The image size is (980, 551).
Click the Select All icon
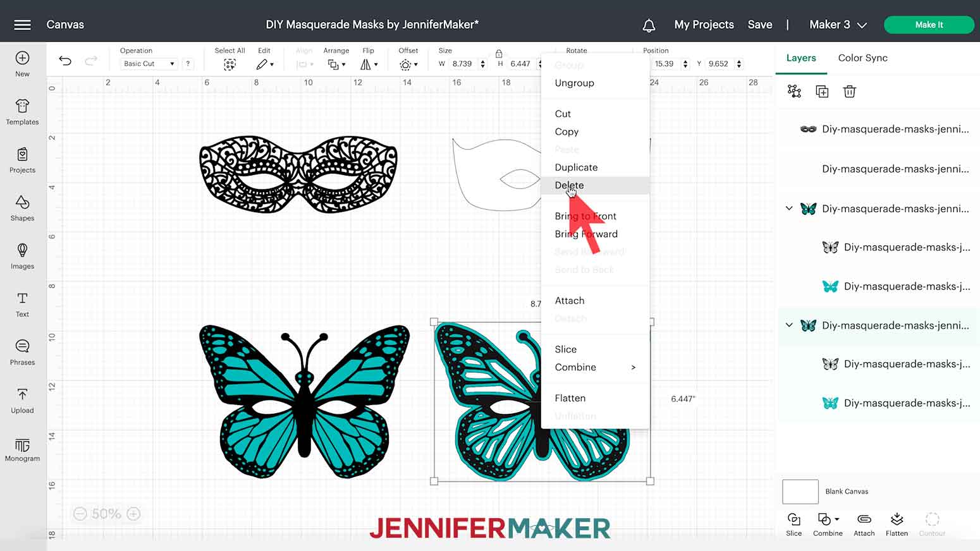point(230,64)
